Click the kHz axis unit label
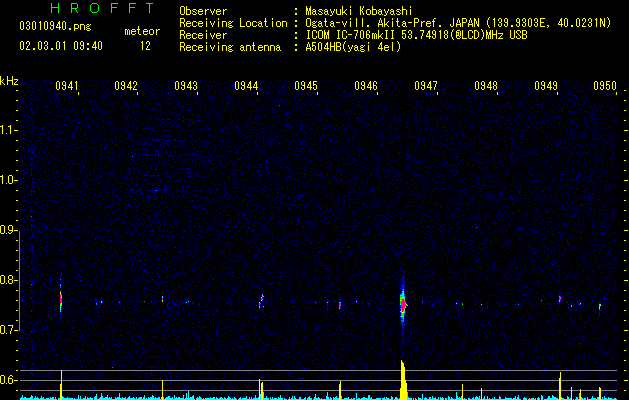The image size is (629, 400). (9, 81)
